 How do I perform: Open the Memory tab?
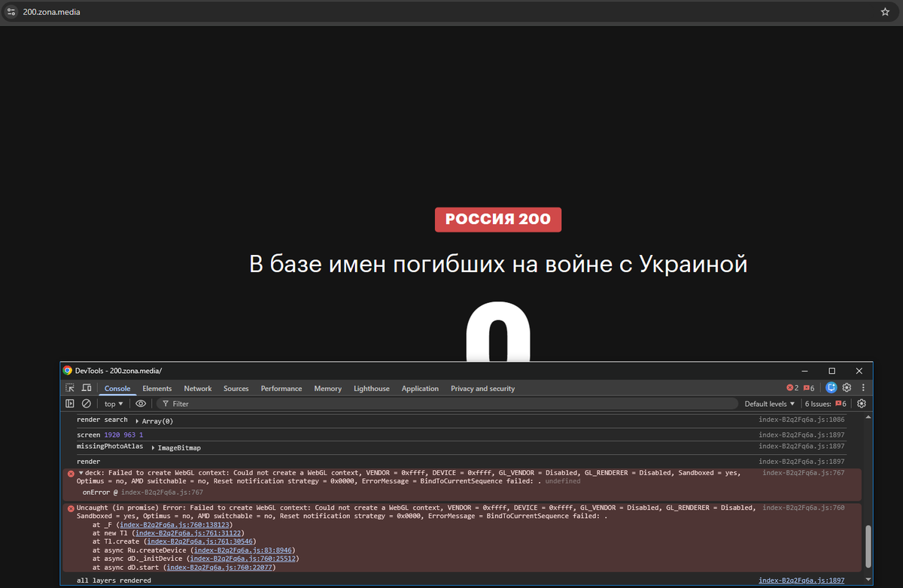click(328, 389)
